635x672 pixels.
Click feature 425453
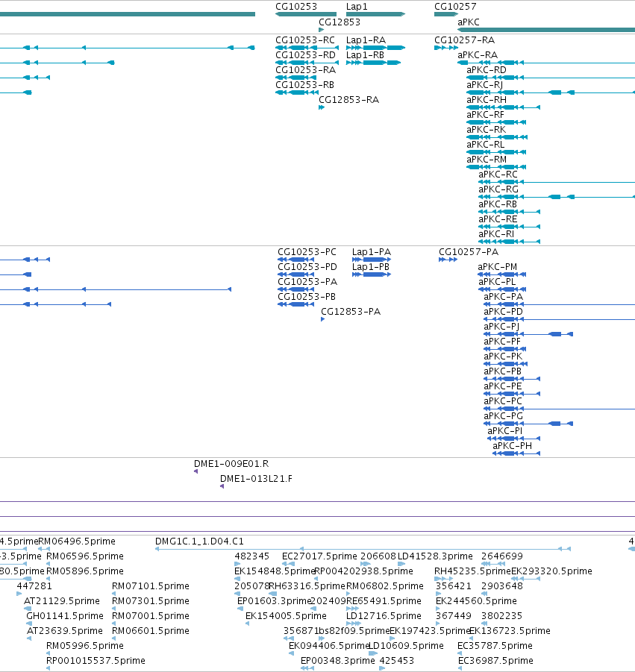click(397, 660)
